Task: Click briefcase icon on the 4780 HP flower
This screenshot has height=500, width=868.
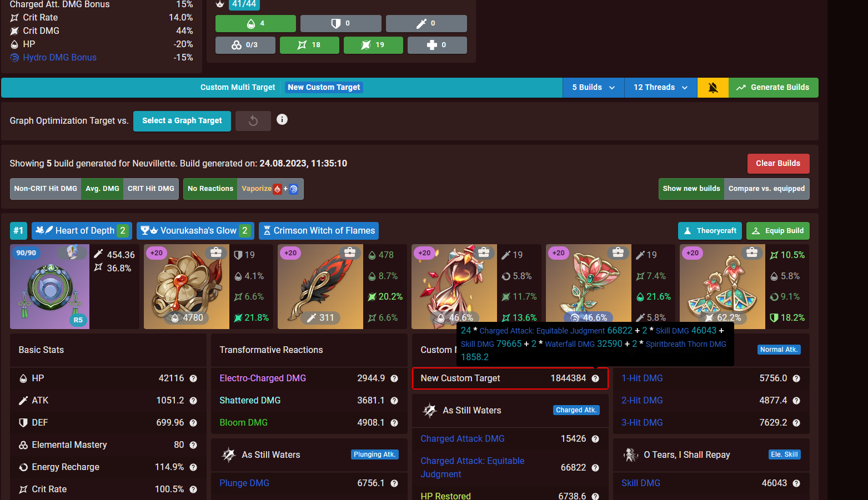Action: click(x=216, y=252)
